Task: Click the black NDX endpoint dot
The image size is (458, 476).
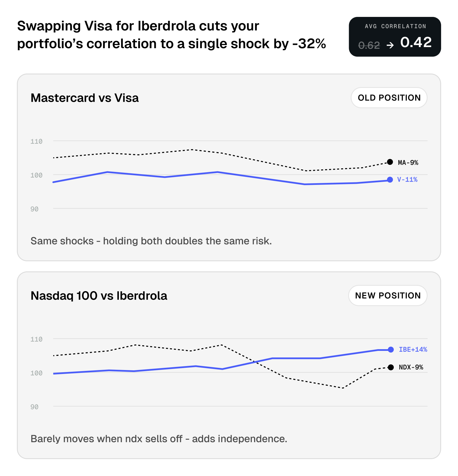Action: 391,367
